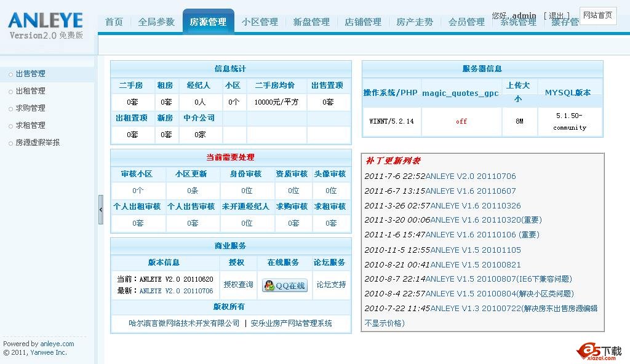Image resolution: width=630 pixels, height=364 pixels.
Task: Collapse the sidebar with the arrow handle
Action: pos(101,209)
